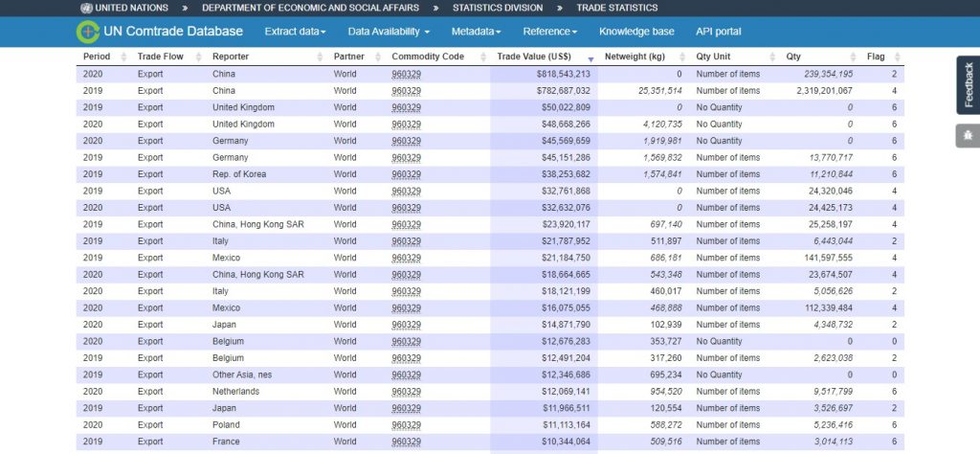The image size is (980, 454).
Task: Click the Period column header
Action: [x=97, y=57]
